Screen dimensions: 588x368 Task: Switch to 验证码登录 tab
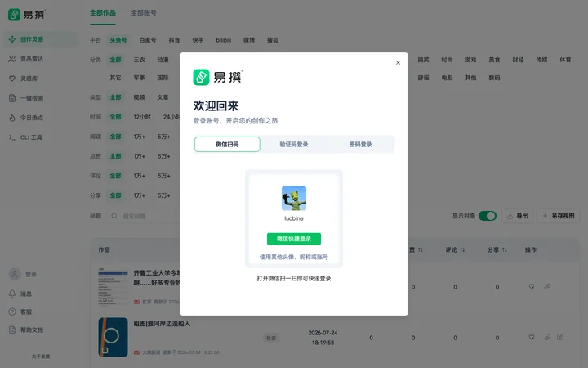click(294, 144)
